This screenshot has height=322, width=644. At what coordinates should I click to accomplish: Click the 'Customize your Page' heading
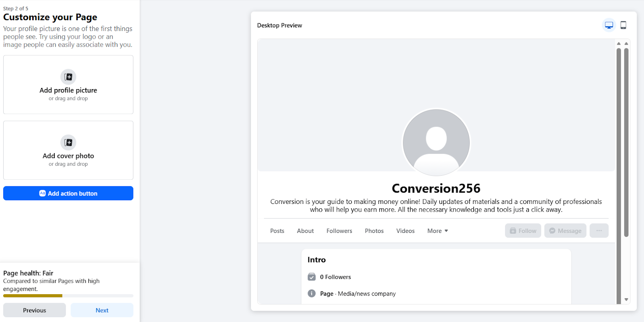50,17
